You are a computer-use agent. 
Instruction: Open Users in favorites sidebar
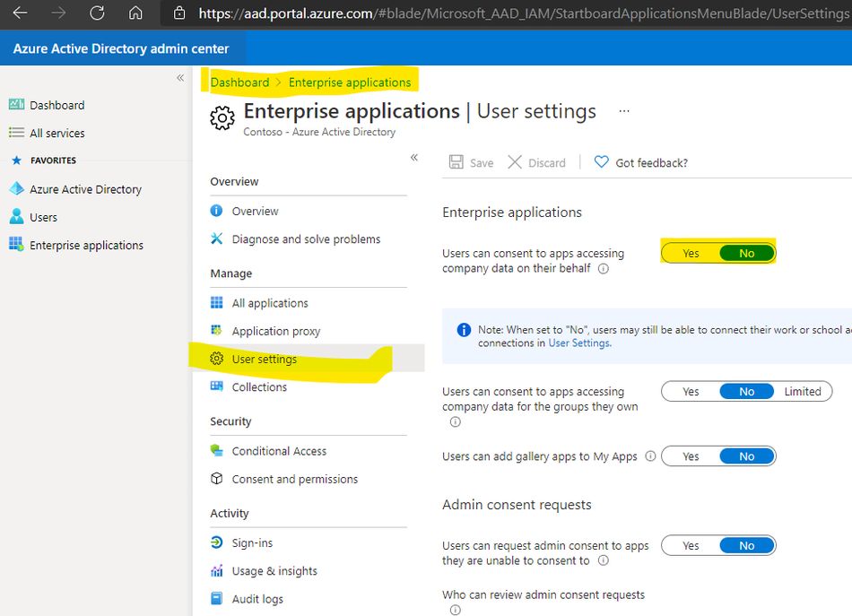tap(43, 217)
